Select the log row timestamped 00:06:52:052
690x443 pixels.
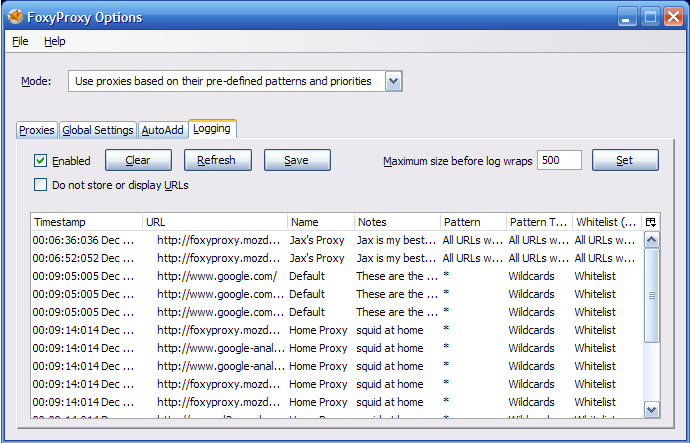(x=337, y=258)
